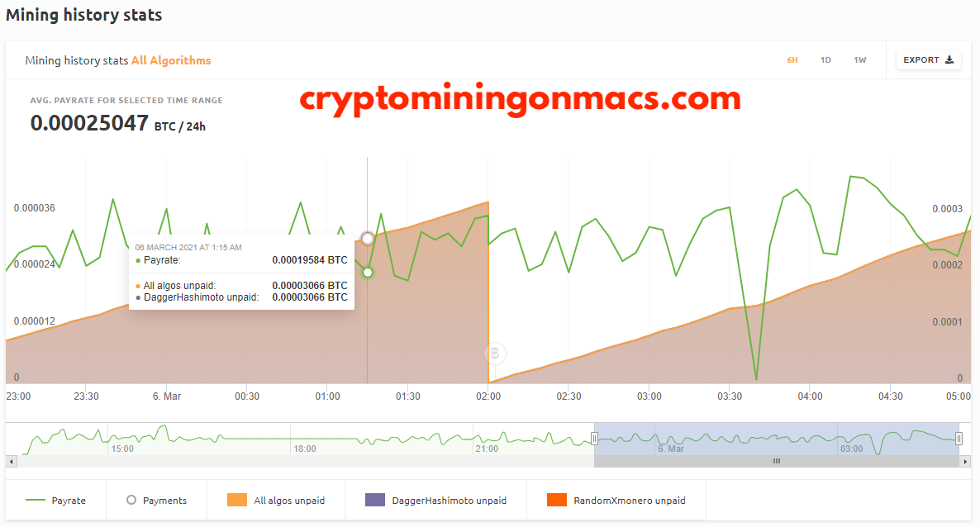Click the left scroll arrow of the navigator

[12, 462]
